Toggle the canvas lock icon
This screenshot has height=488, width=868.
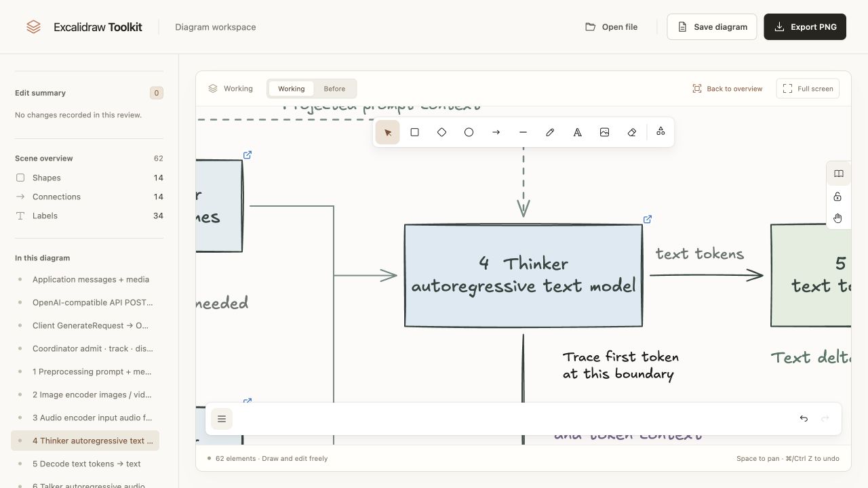[x=838, y=197]
